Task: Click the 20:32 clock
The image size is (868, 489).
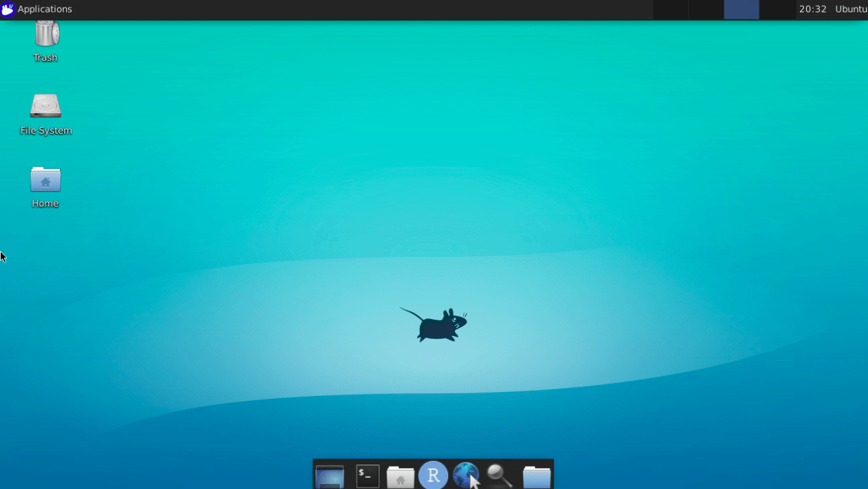Action: (812, 10)
